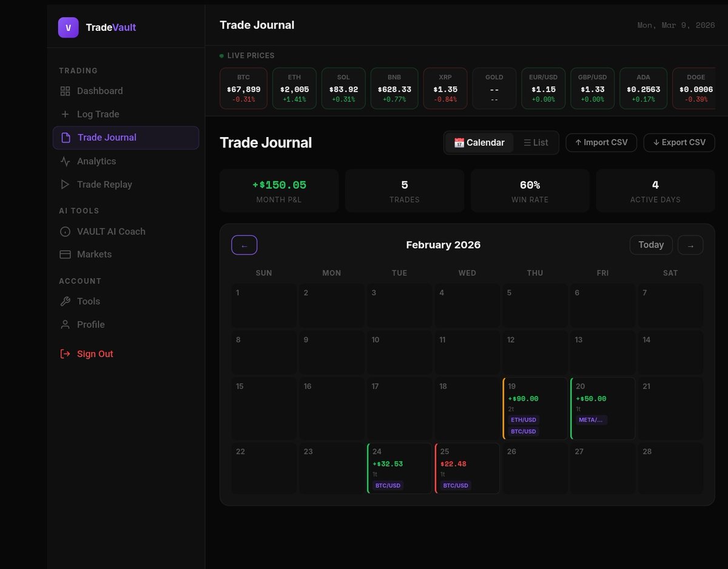Screen dimensions: 728x569
Task: Click the Tools wrench icon
Action: pos(65,301)
